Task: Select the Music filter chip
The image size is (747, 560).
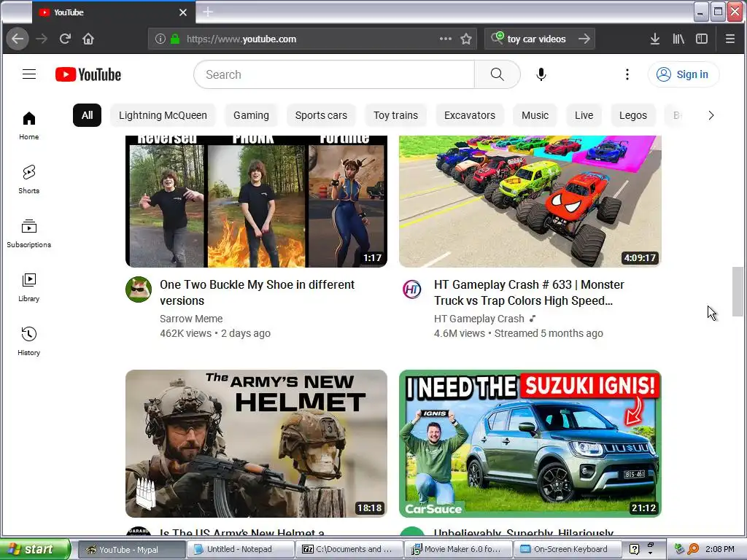Action: [x=535, y=115]
